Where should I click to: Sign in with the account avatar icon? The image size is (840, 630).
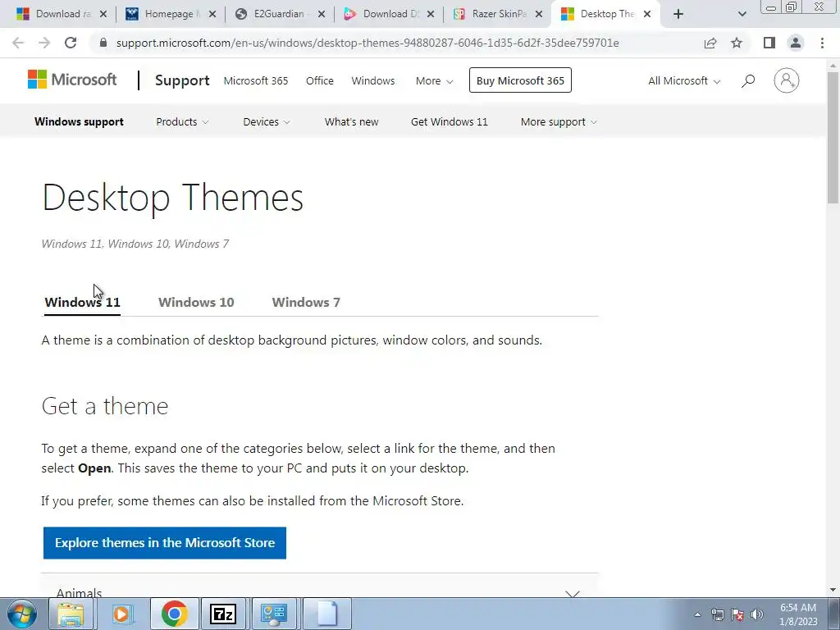(787, 80)
